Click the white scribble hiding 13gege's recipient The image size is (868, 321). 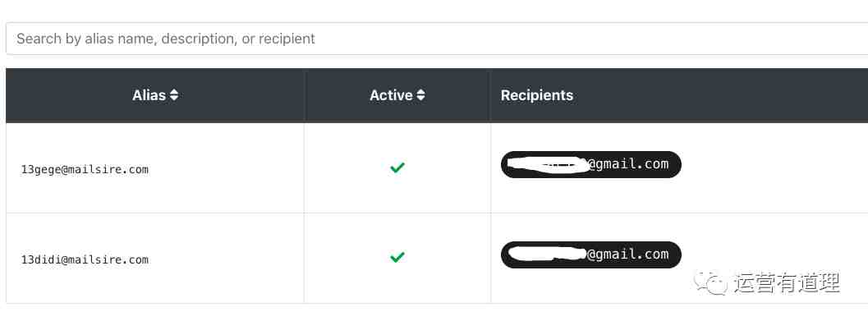pyautogui.click(x=547, y=166)
